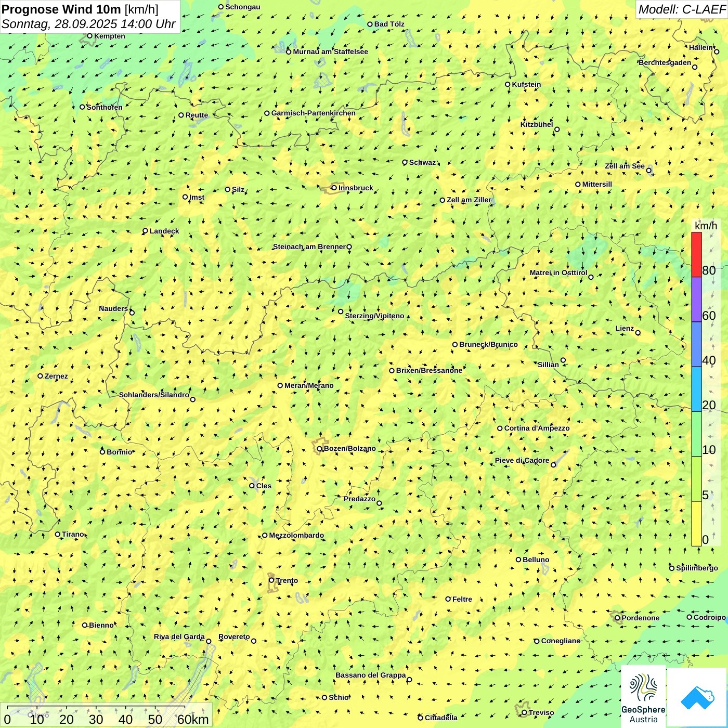728x728 pixels.
Task: Click the Steinach am Brenner label
Action: point(309,246)
